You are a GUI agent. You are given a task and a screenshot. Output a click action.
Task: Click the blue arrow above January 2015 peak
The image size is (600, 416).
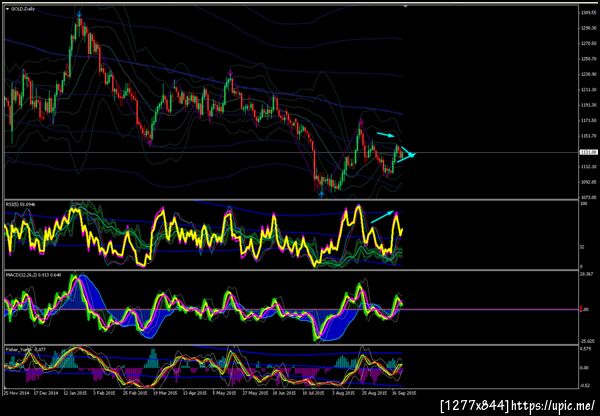click(79, 15)
